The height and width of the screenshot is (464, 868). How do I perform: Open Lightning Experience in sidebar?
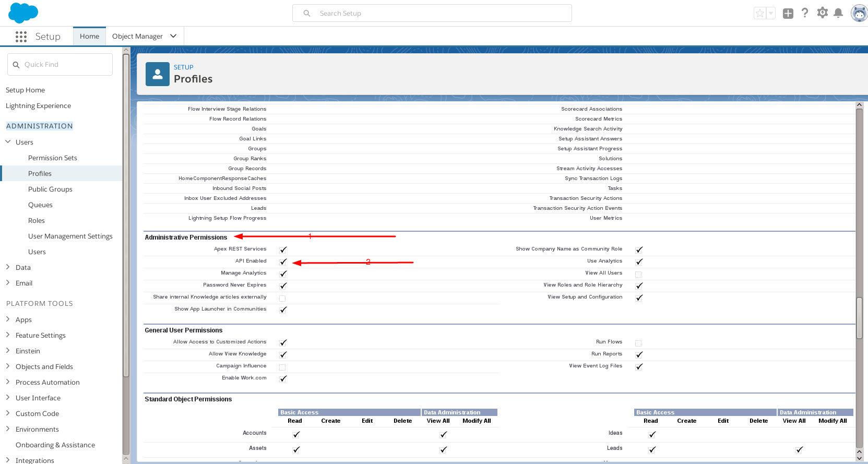(38, 105)
